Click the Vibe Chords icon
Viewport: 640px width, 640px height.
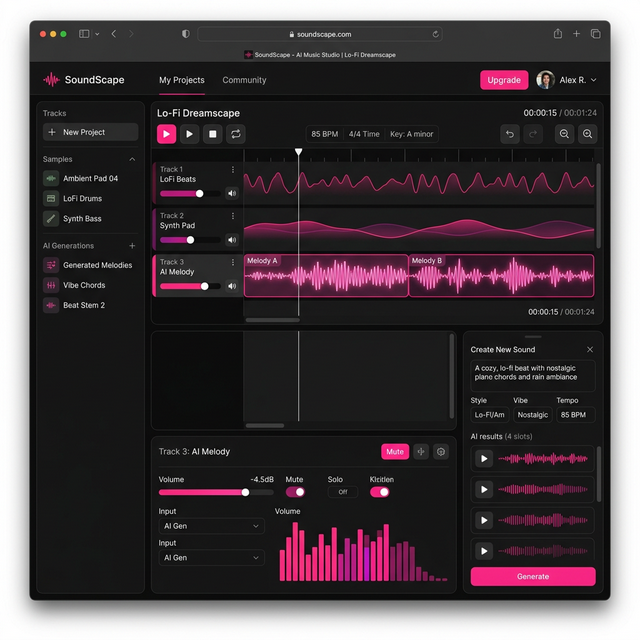pyautogui.click(x=51, y=285)
